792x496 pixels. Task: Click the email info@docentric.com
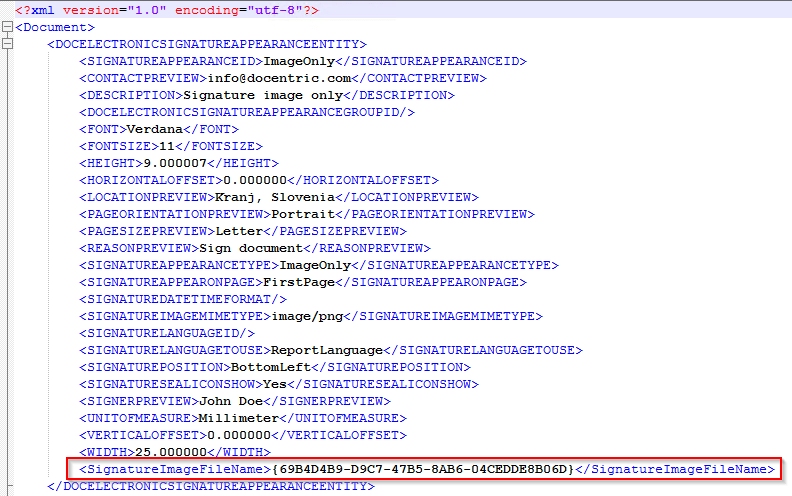coord(279,78)
